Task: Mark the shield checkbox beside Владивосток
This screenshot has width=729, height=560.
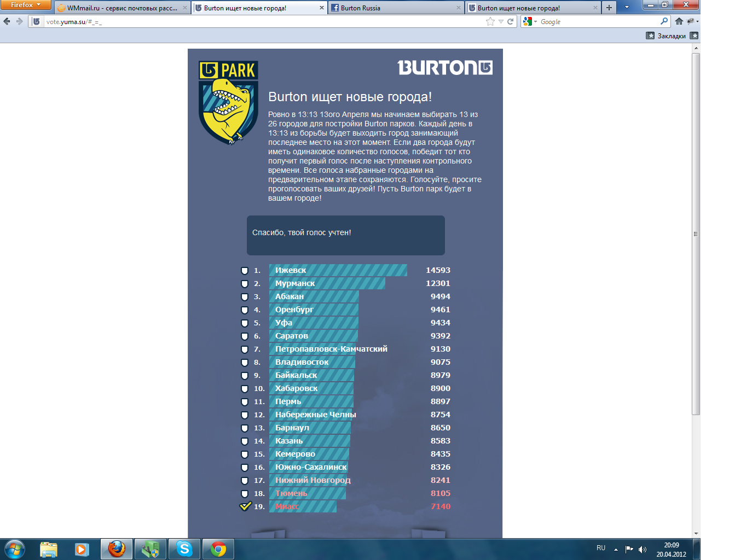Action: point(245,363)
